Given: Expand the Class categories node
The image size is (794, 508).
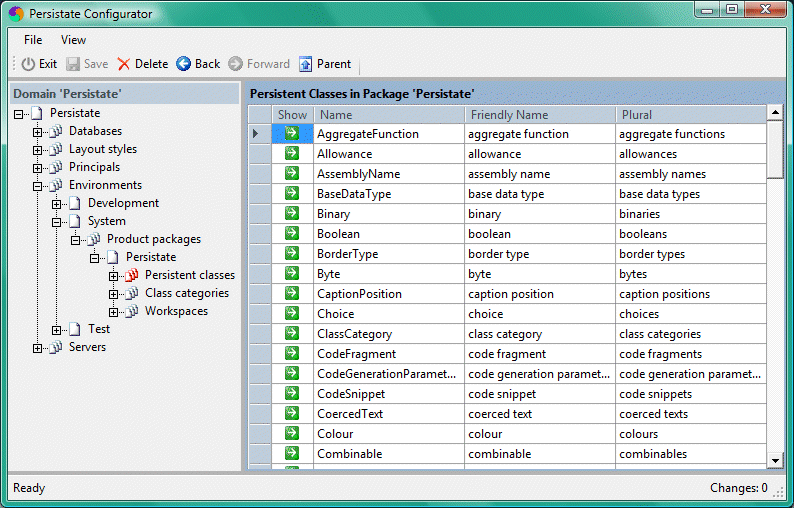Looking at the screenshot, I should pos(113,294).
